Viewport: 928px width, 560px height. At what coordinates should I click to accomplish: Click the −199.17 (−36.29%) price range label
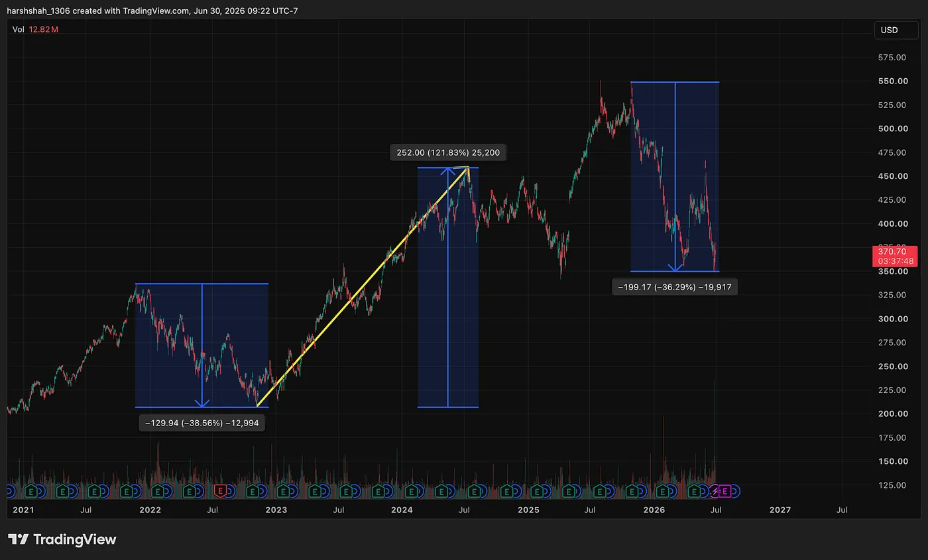[675, 287]
